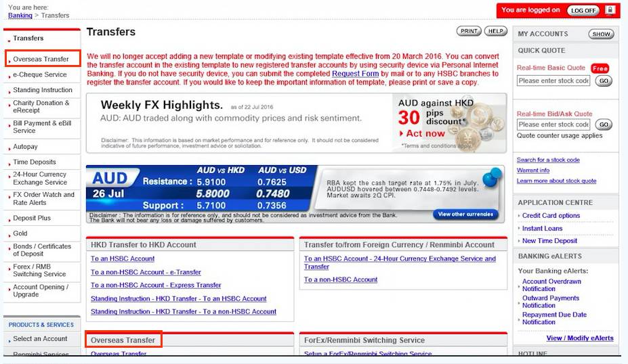Image resolution: width=628 pixels, height=364 pixels.
Task: Open View / Modify eAlerts link
Action: 579,338
